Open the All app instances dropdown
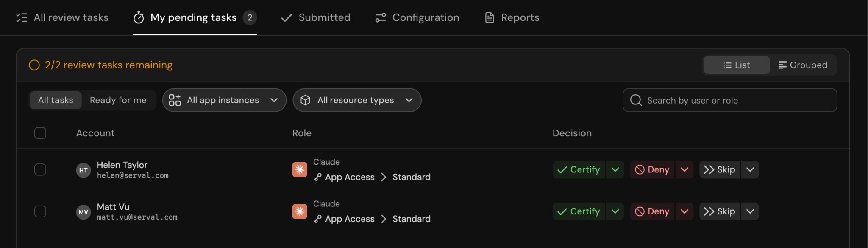This screenshot has width=868, height=248. [224, 100]
